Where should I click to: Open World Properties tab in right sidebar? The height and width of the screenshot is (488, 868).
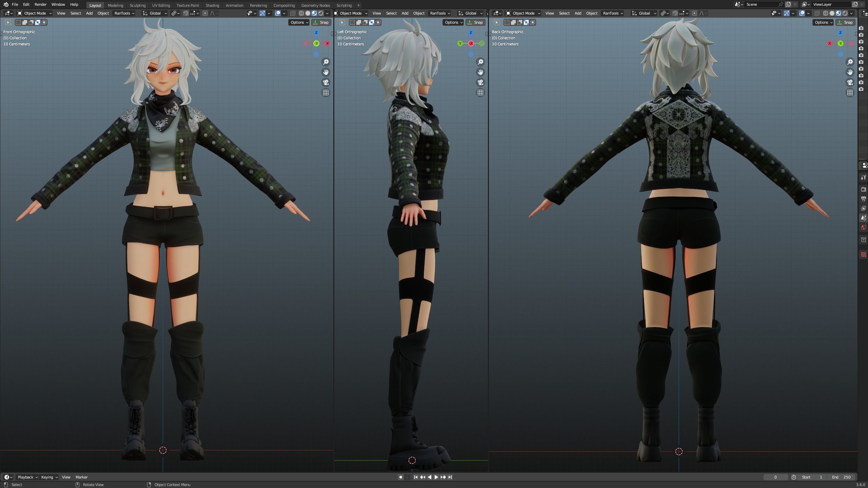[x=864, y=227]
